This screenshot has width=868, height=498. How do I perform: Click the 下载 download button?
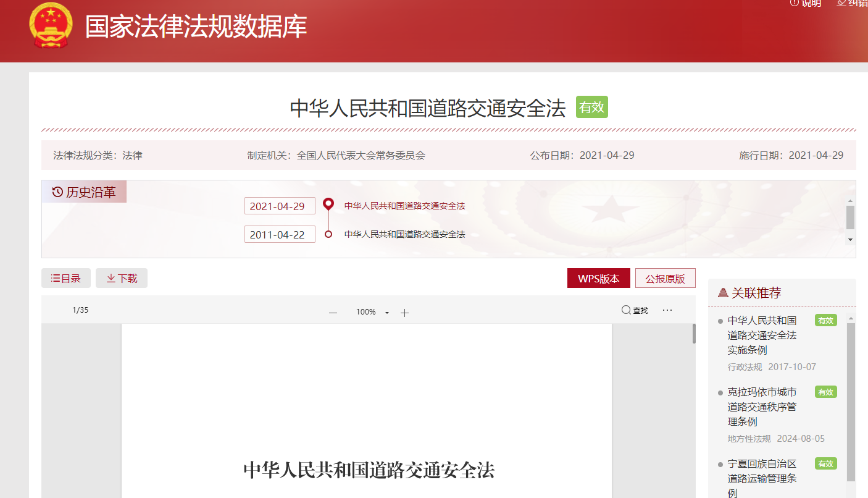[x=122, y=279]
